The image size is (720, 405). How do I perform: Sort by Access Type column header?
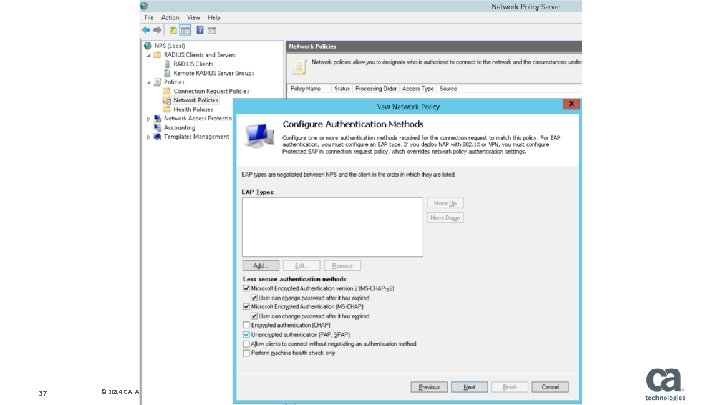point(418,89)
